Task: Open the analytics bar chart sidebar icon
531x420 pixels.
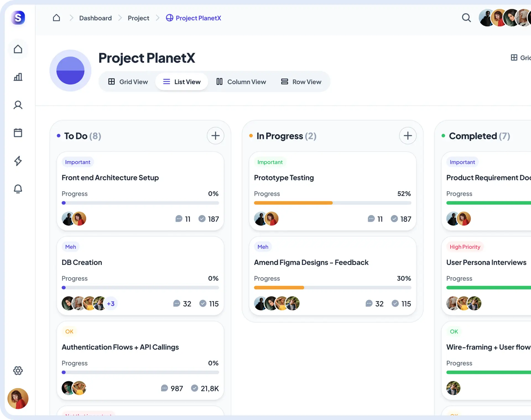Action: [x=18, y=77]
